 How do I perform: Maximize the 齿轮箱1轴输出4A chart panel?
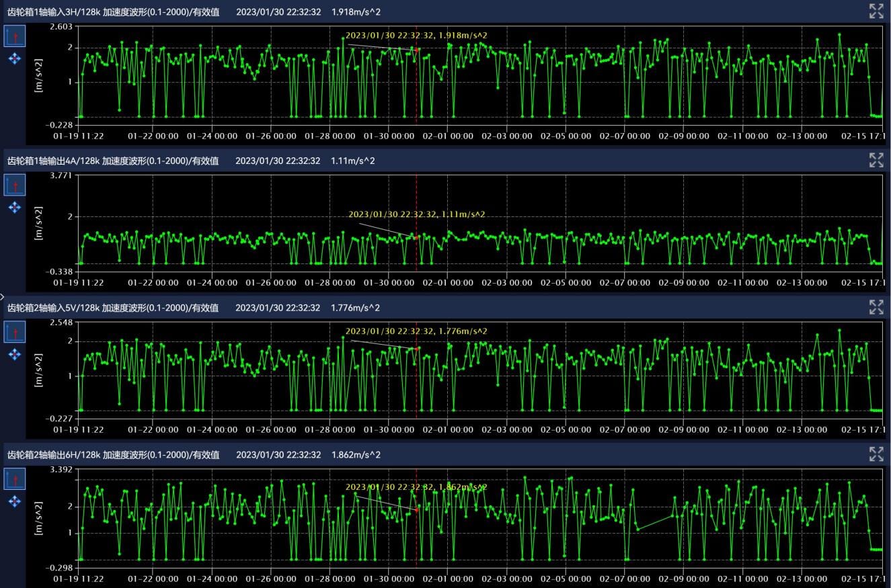coord(876,159)
